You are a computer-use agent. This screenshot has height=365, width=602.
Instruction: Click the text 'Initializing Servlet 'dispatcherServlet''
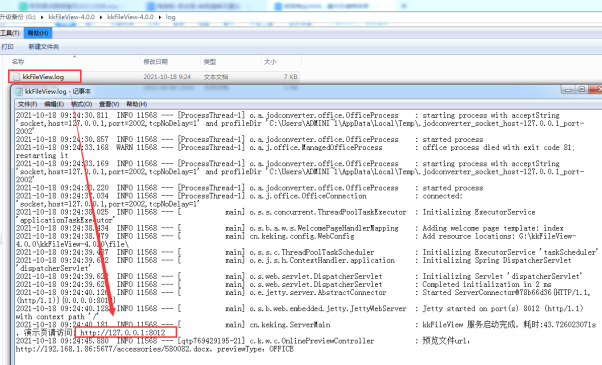[502, 276]
